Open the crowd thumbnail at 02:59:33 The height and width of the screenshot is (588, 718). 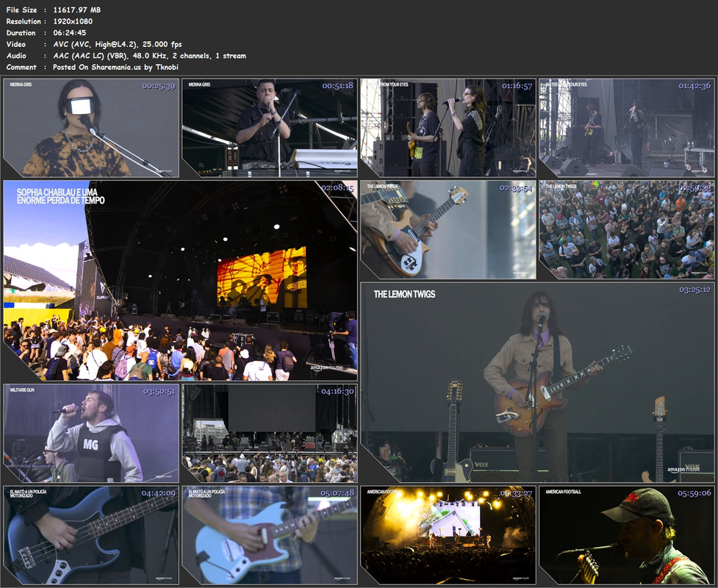click(627, 230)
